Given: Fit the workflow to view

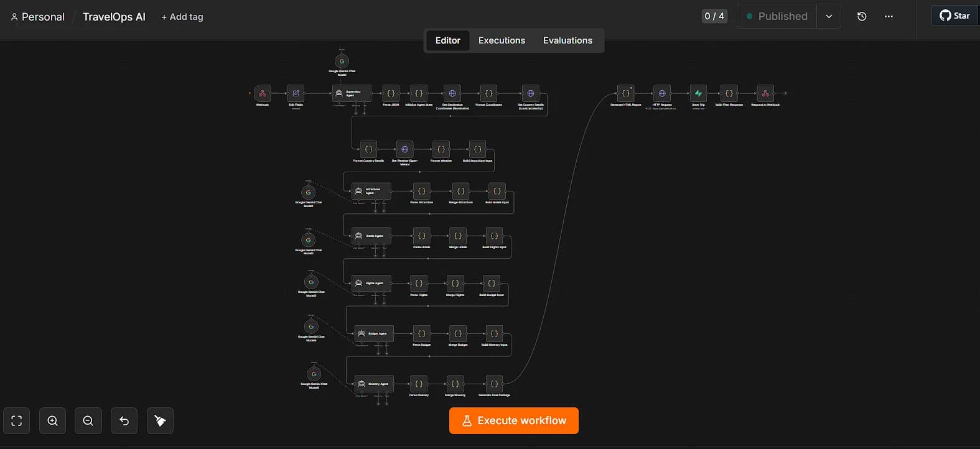Looking at the screenshot, I should click(x=17, y=421).
